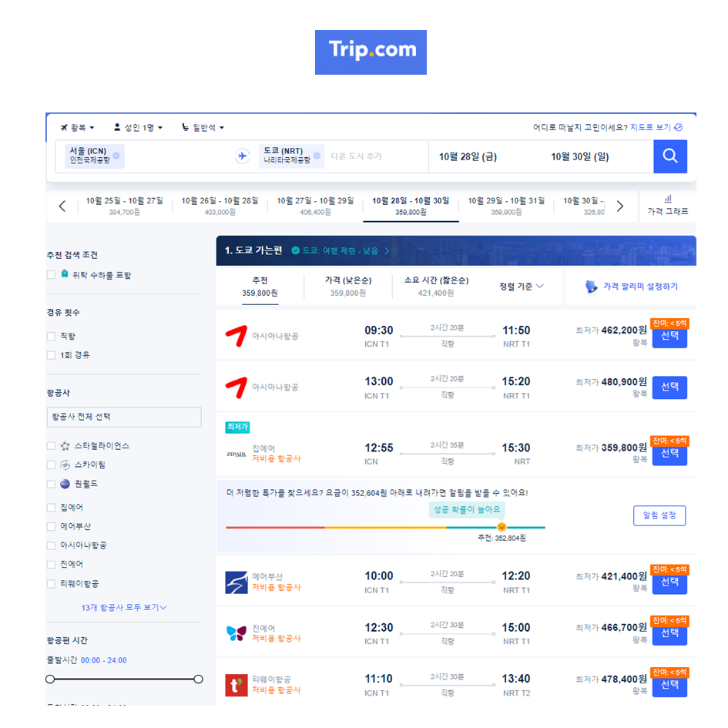728x728 pixels.
Task: Select the 추천 359,800원 sort tab
Action: [260, 287]
